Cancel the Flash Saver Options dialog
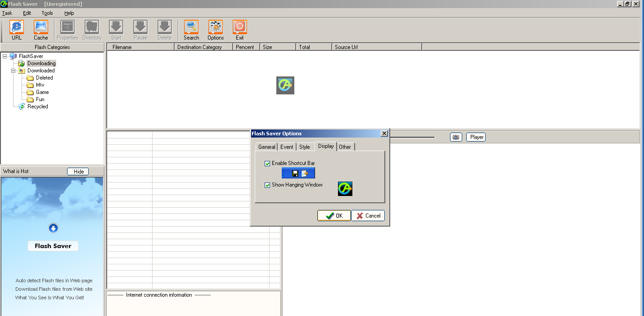 point(368,216)
